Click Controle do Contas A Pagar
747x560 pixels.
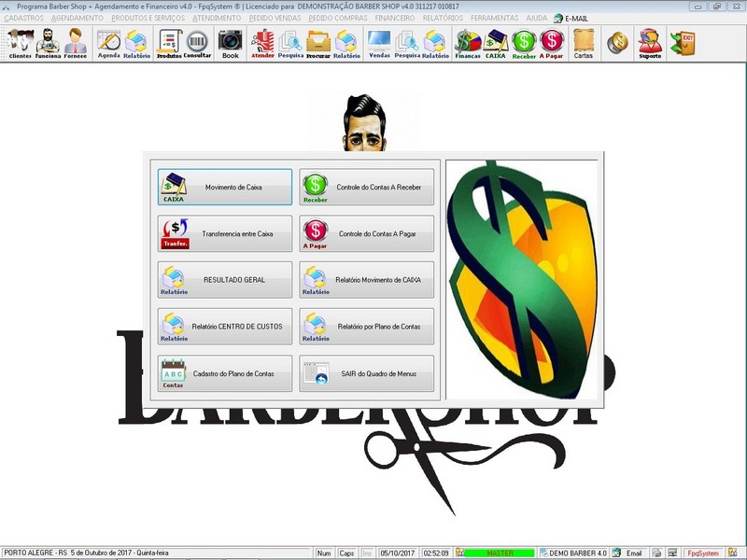point(366,234)
